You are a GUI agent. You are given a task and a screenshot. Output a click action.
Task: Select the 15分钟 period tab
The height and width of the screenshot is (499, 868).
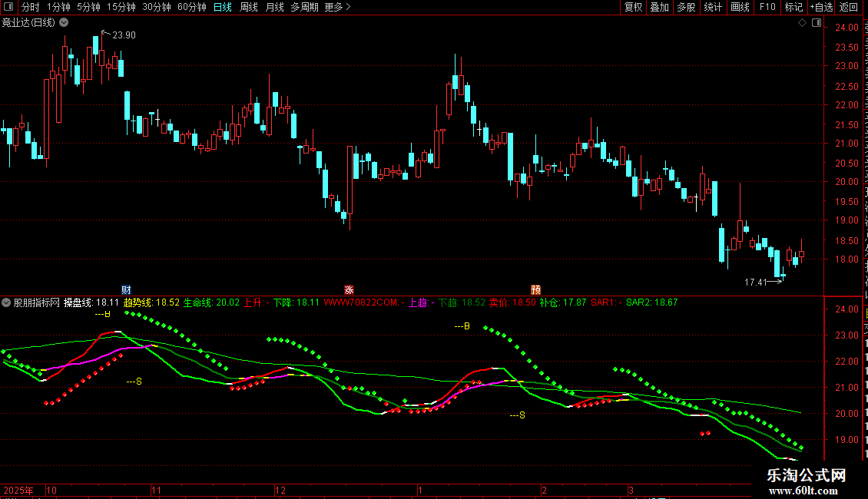(x=121, y=7)
